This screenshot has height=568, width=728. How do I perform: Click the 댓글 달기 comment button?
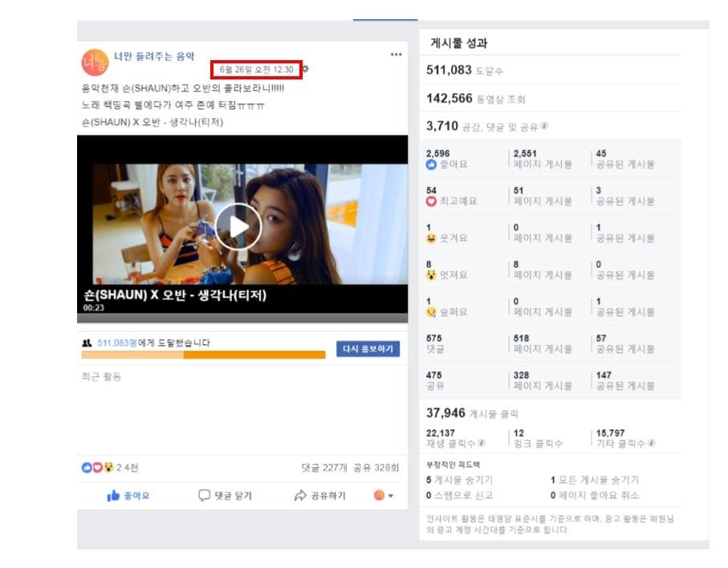pos(225,496)
